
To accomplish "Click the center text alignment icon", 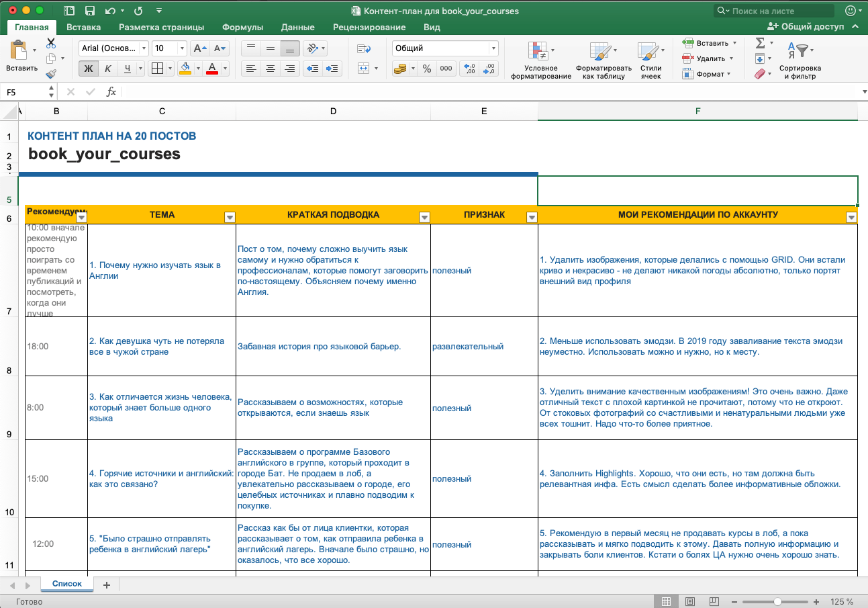I will (x=271, y=69).
